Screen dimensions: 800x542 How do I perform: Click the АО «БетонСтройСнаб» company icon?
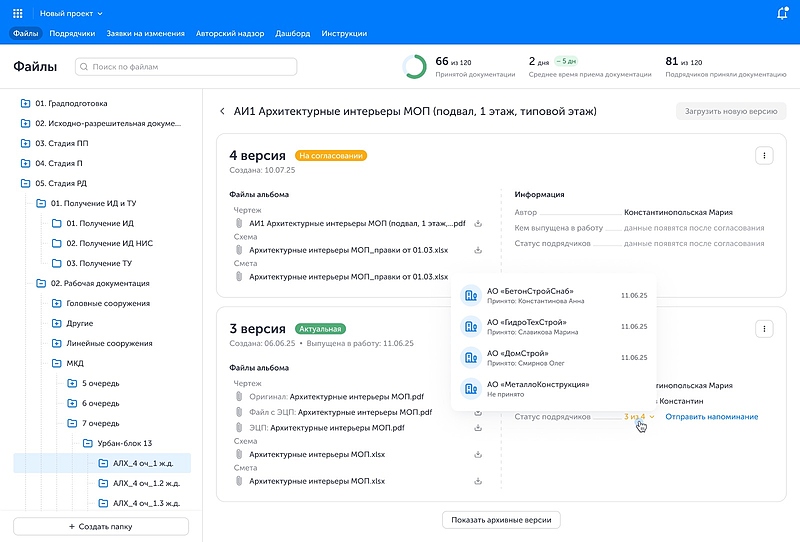[470, 295]
